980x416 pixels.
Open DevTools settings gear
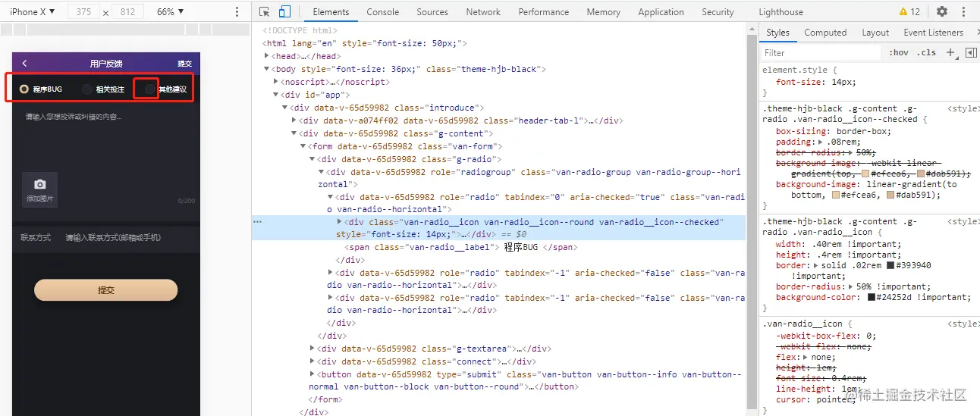(x=942, y=11)
